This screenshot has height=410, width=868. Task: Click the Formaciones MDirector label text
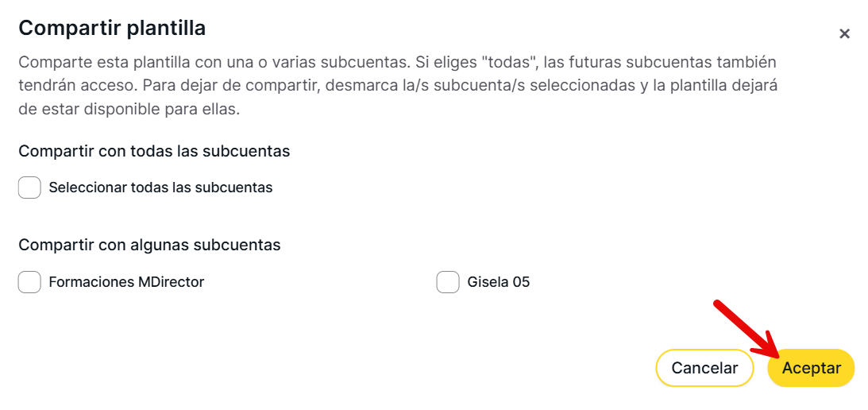(x=126, y=282)
